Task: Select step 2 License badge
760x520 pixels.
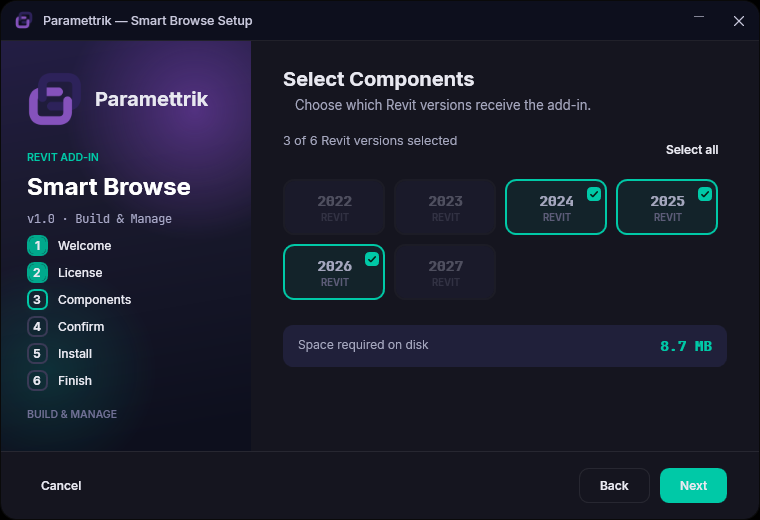Action: tap(37, 273)
